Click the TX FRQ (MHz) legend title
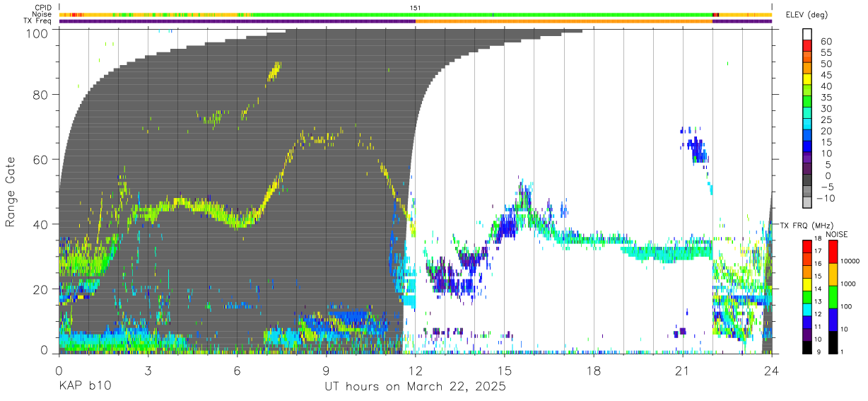The image size is (868, 401). tap(805, 225)
